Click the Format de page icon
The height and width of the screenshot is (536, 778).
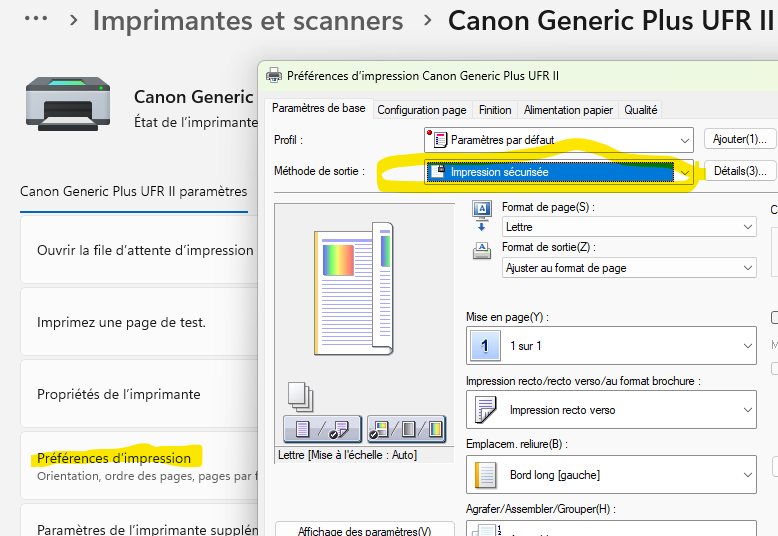click(x=482, y=216)
